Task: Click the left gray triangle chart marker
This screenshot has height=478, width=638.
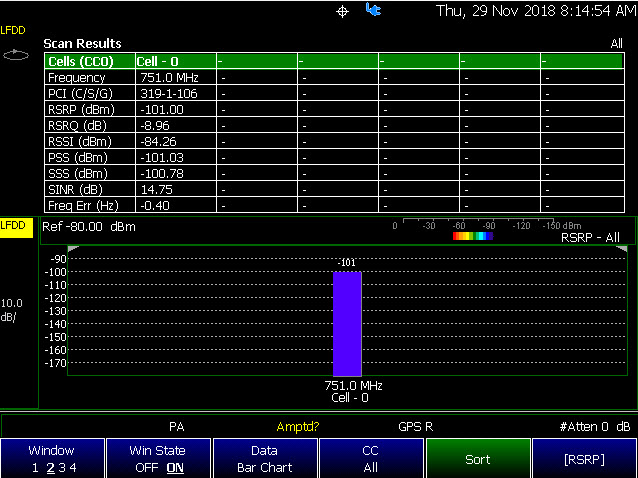Action: [73, 249]
